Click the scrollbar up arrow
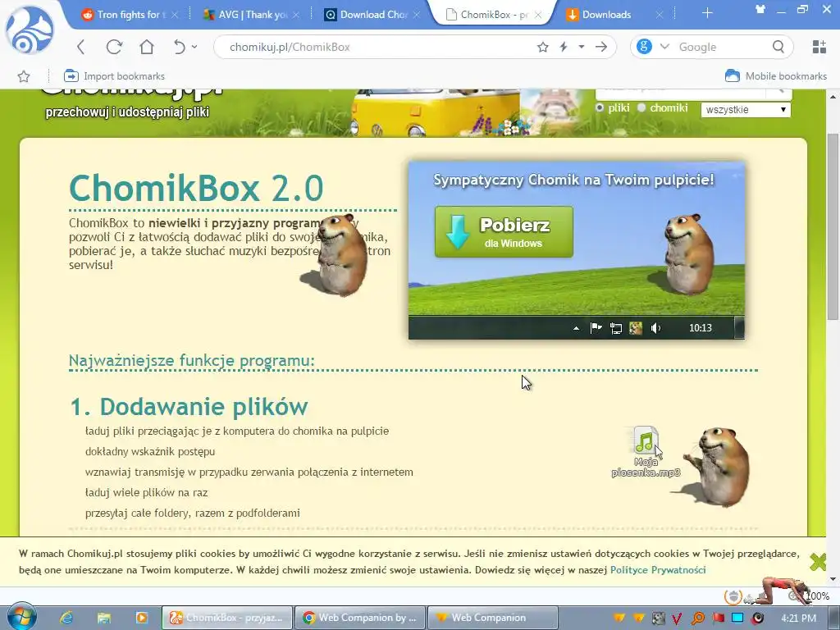This screenshot has height=630, width=840. tap(833, 97)
